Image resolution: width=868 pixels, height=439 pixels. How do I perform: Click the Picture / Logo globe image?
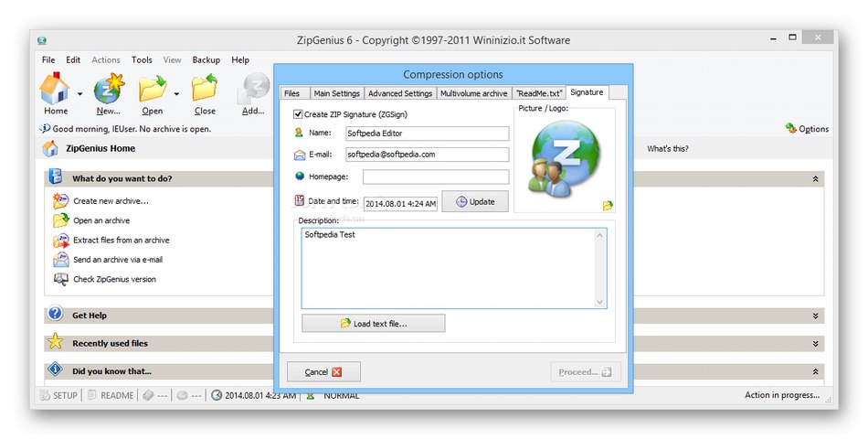click(563, 157)
